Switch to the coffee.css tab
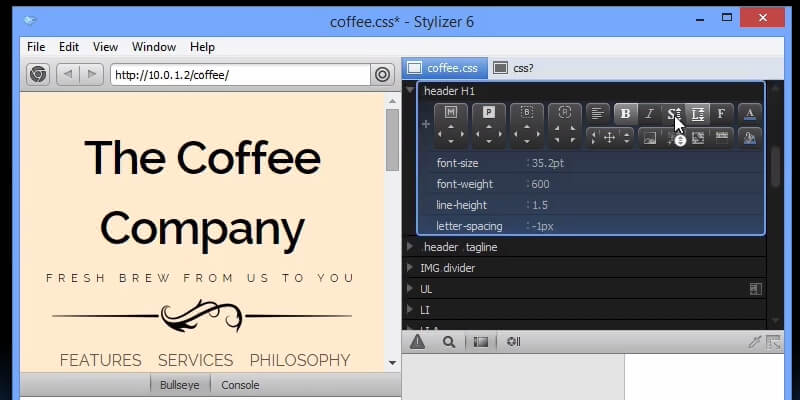This screenshot has width=800, height=400. coord(444,68)
